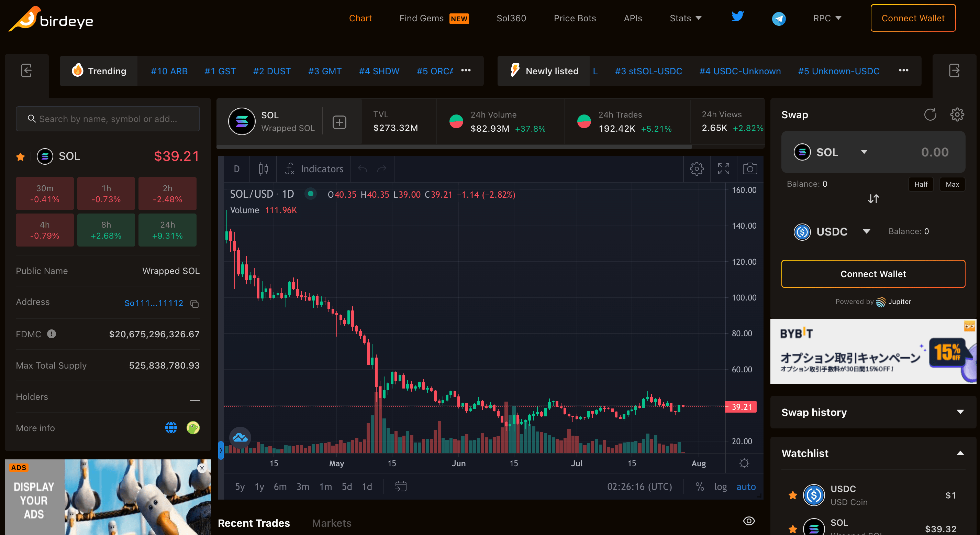980x535 pixels.
Task: Open the SOL website globe link
Action: point(171,428)
